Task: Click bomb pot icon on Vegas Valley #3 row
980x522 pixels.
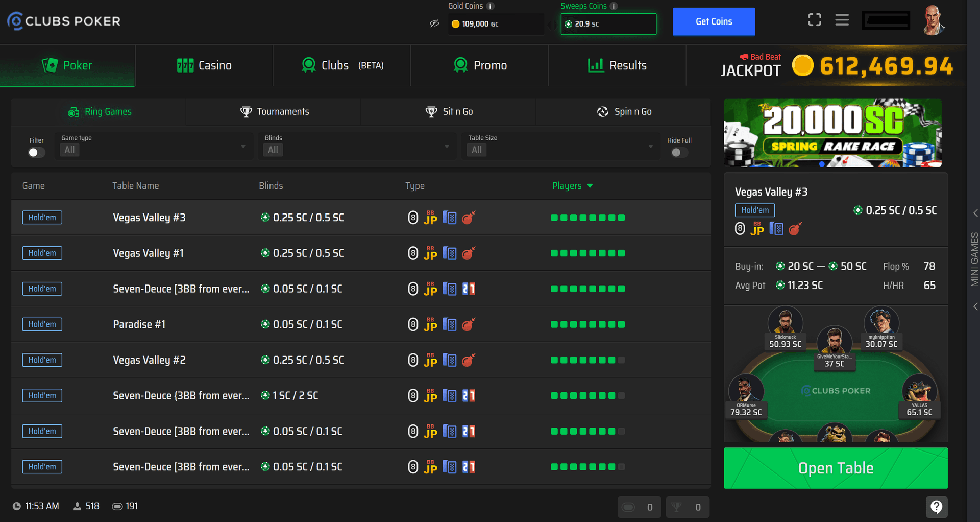Action: coord(469,218)
